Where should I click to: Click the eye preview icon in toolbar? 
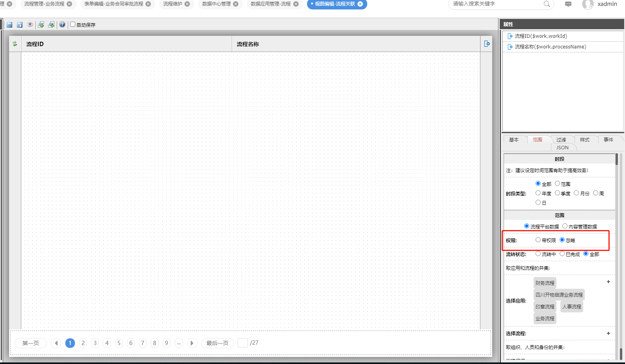[x=30, y=25]
